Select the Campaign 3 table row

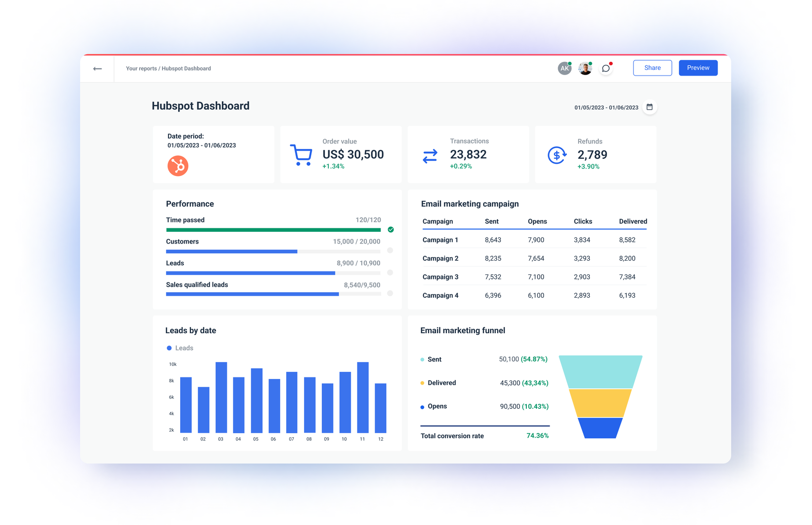(532, 276)
